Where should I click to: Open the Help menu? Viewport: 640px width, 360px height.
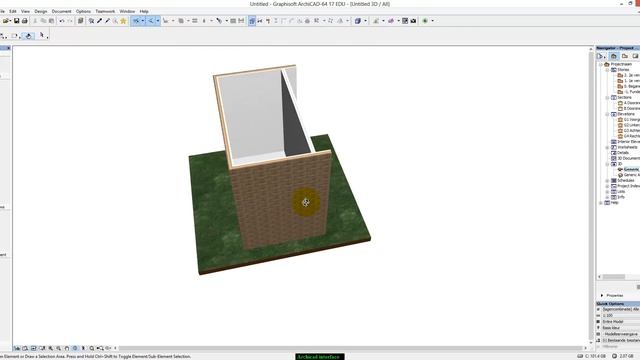(x=144, y=11)
